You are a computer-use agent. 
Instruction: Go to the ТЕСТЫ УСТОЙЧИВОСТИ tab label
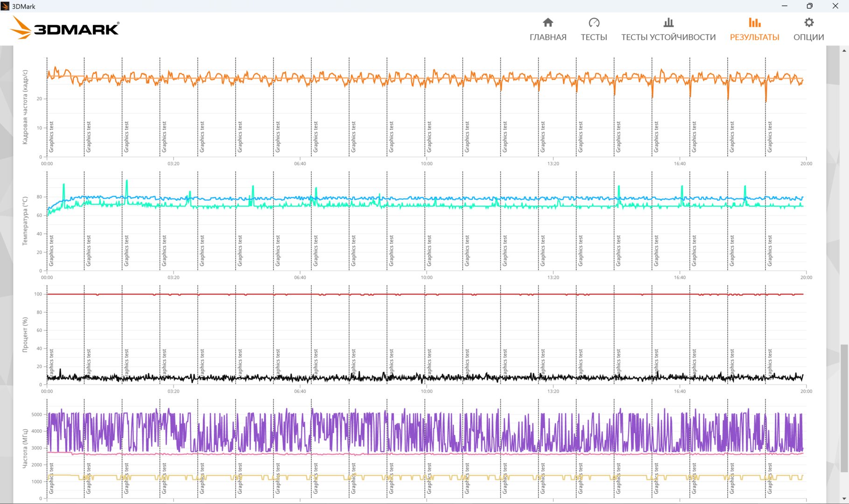(x=668, y=37)
